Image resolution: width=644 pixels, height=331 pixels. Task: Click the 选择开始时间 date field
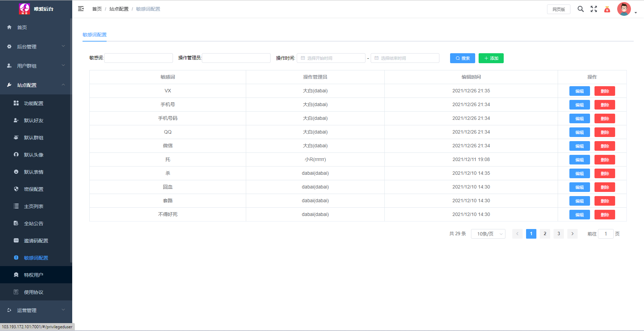pos(331,58)
